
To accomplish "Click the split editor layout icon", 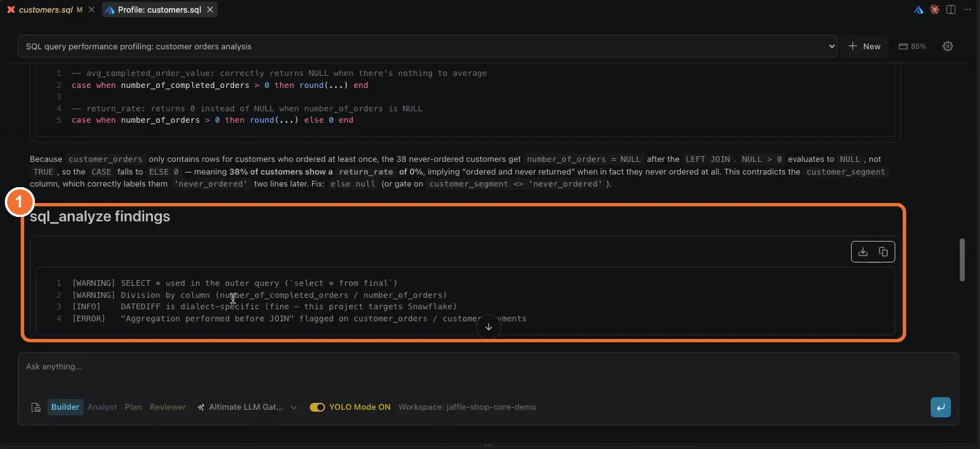I will pyautogui.click(x=951, y=9).
